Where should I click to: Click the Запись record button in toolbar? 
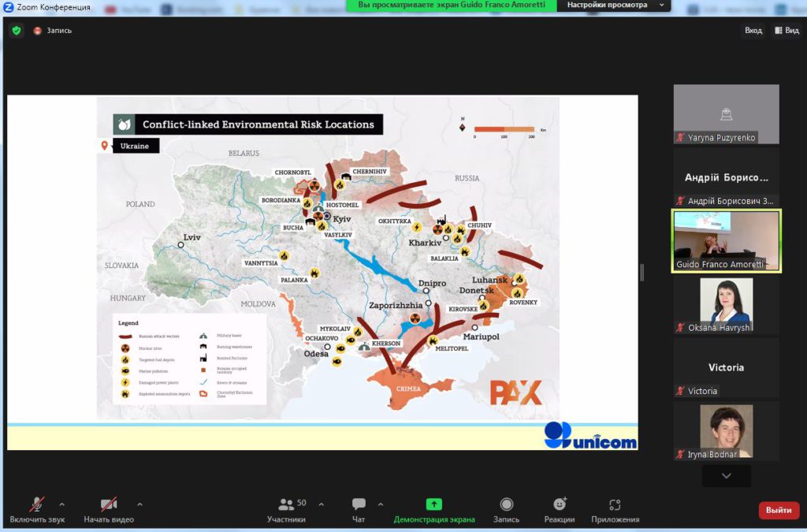tap(506, 509)
